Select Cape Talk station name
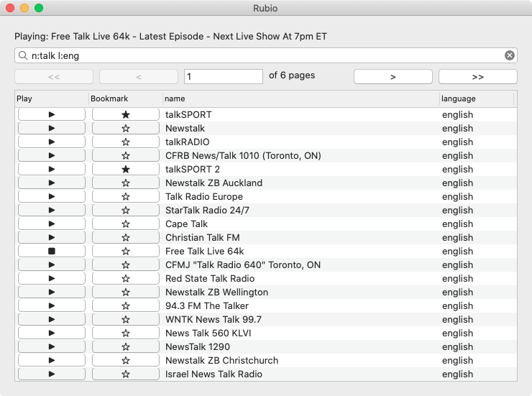The image size is (532, 396). coord(186,224)
